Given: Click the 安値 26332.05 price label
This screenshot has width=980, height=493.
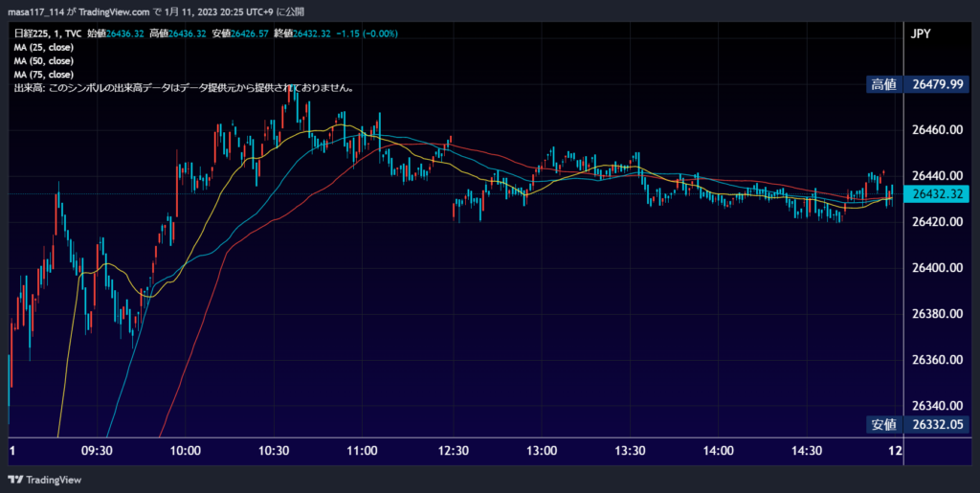Looking at the screenshot, I should coord(918,425).
